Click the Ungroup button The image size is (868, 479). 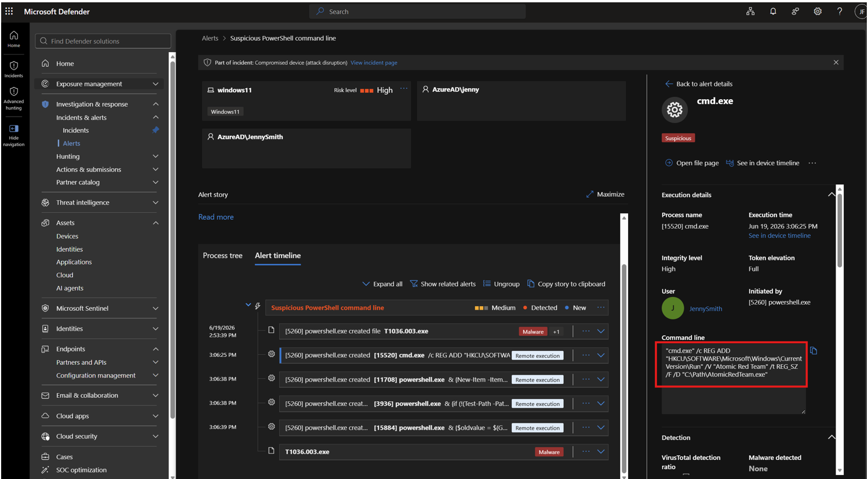pos(501,284)
